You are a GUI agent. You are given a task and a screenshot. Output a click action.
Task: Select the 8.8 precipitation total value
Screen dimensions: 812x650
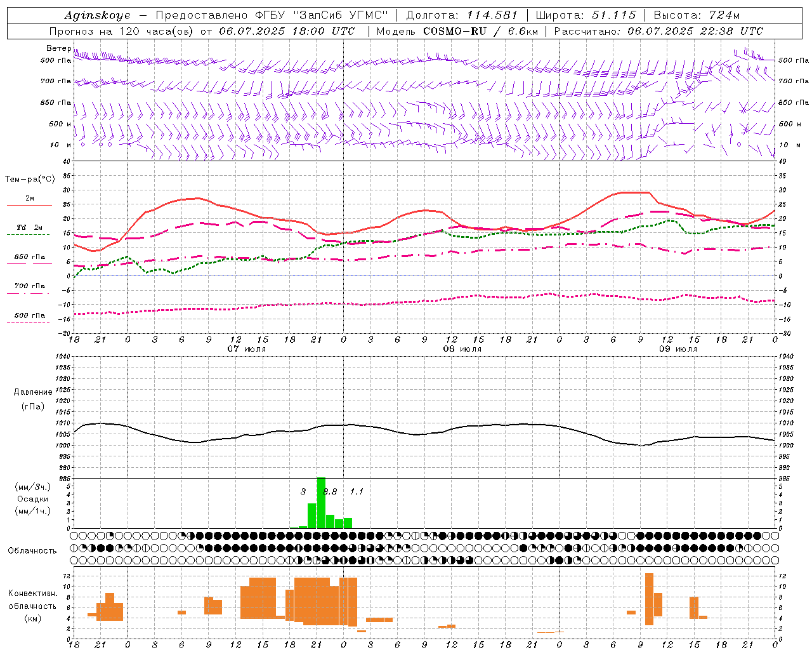click(330, 492)
